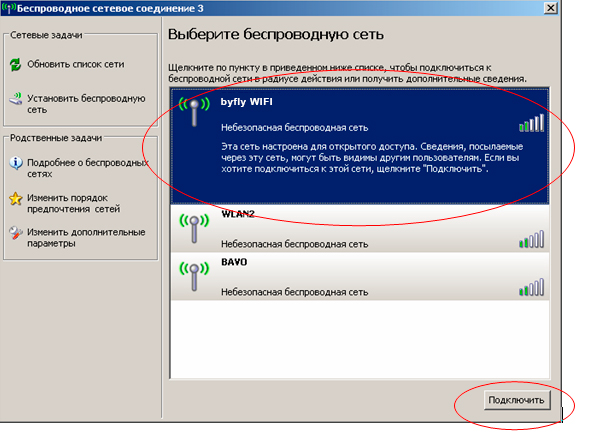This screenshot has width=592, height=440.
Task: Click the signal strength bars of BAVO
Action: [x=532, y=287]
